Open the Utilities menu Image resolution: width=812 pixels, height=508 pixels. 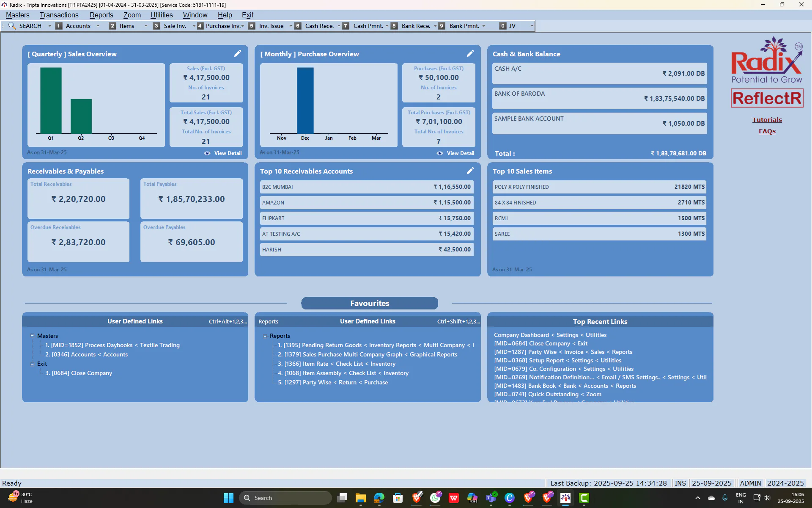(162, 15)
